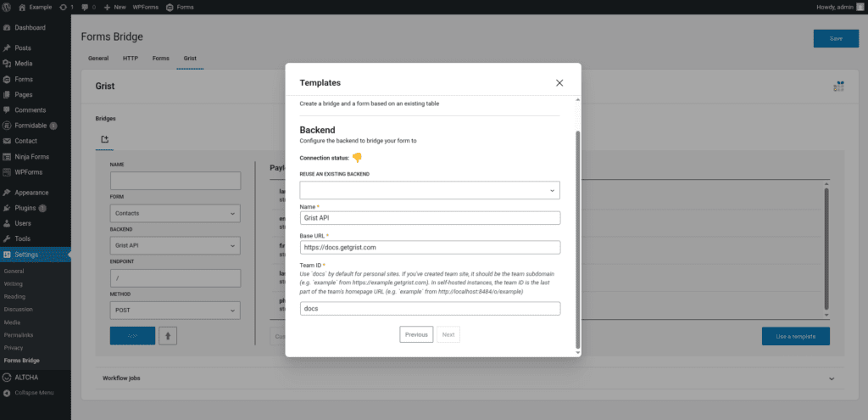
Task: Edit the Base URL field
Action: click(430, 247)
